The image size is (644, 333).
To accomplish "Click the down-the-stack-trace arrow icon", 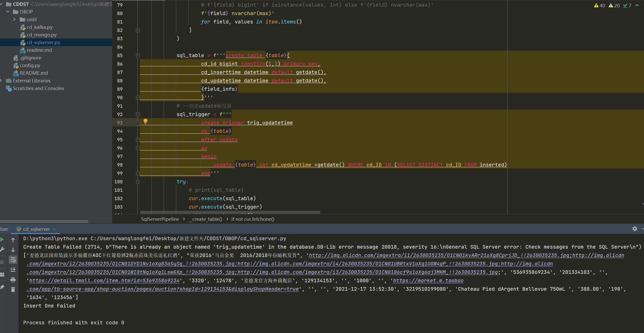I will (13, 250).
